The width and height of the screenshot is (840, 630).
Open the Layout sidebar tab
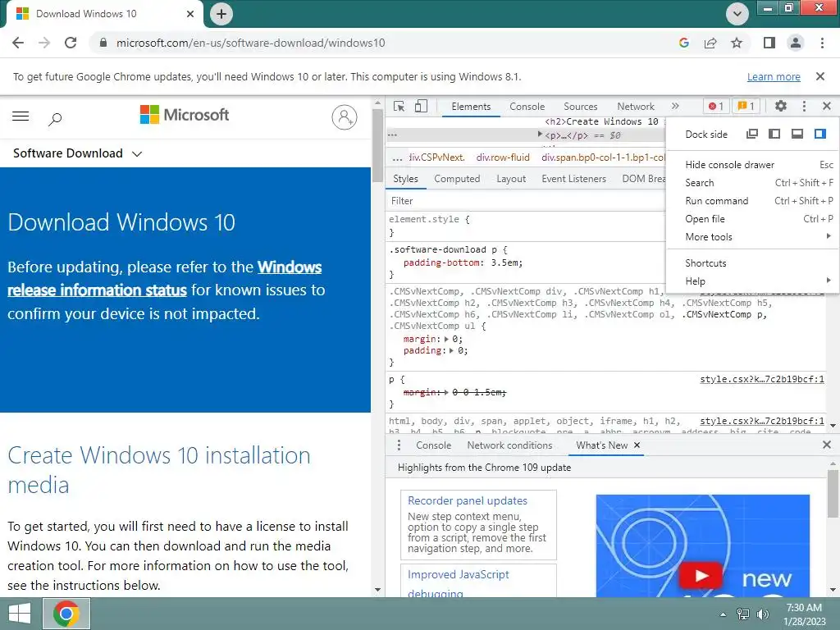click(x=511, y=179)
